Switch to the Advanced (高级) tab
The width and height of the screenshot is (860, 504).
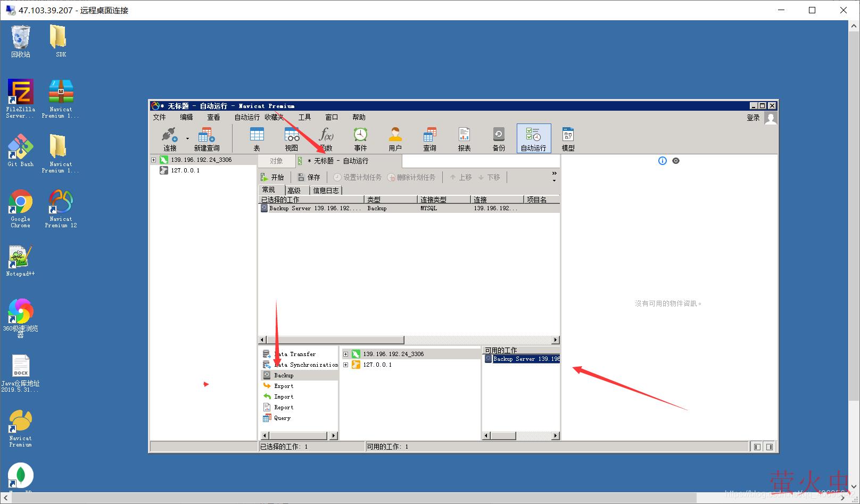[294, 190]
